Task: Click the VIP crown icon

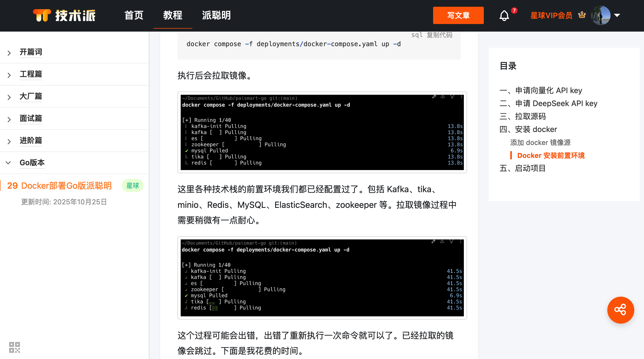Action: (x=582, y=15)
